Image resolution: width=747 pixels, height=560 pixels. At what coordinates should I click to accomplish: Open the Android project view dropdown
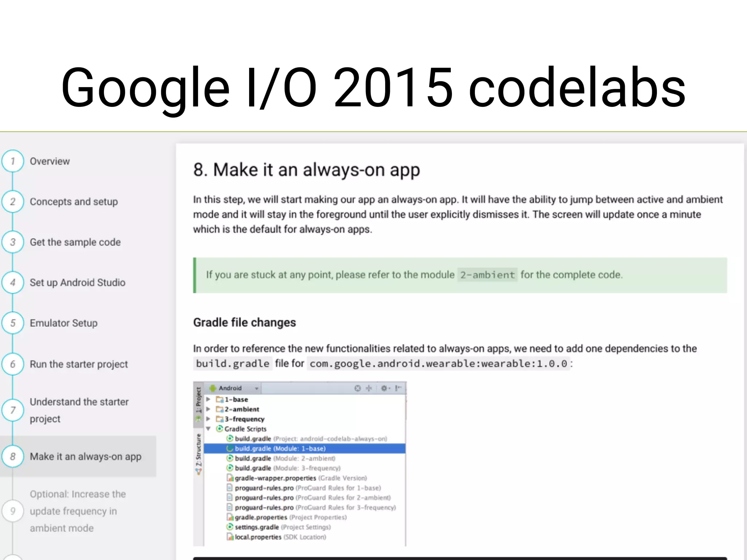(233, 388)
